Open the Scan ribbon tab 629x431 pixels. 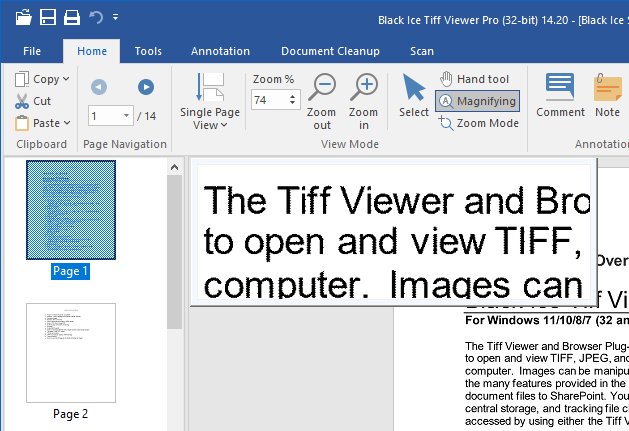coord(422,51)
